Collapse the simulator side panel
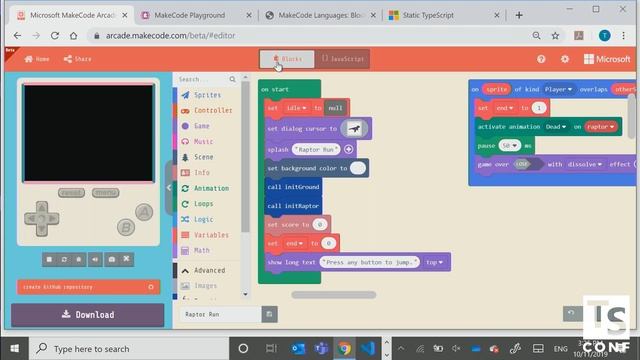The height and width of the screenshot is (360, 640). coord(169,188)
